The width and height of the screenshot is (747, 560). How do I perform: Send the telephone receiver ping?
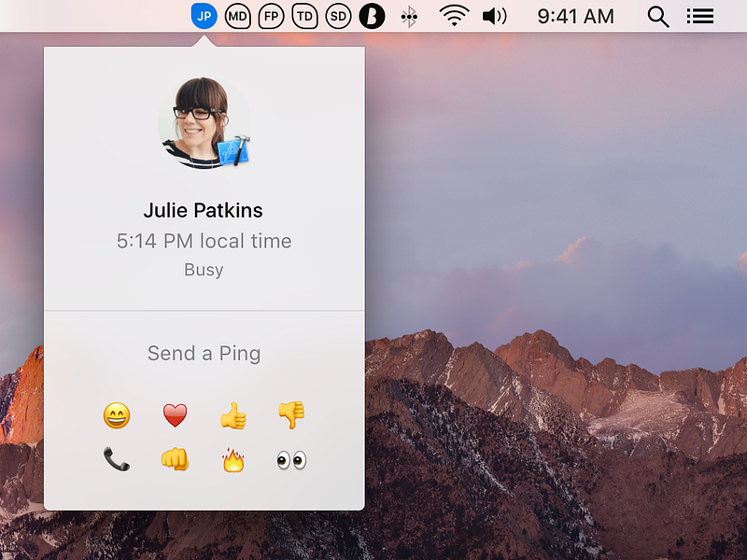coord(117,459)
